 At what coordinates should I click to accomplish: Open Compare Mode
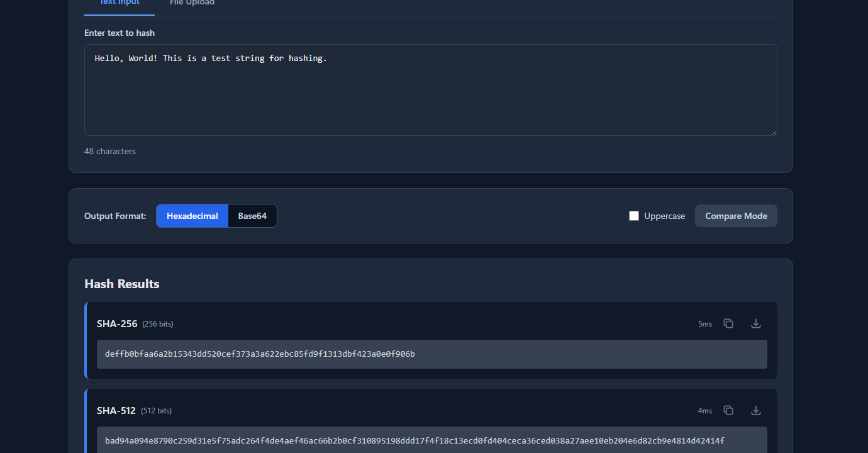[x=736, y=216]
